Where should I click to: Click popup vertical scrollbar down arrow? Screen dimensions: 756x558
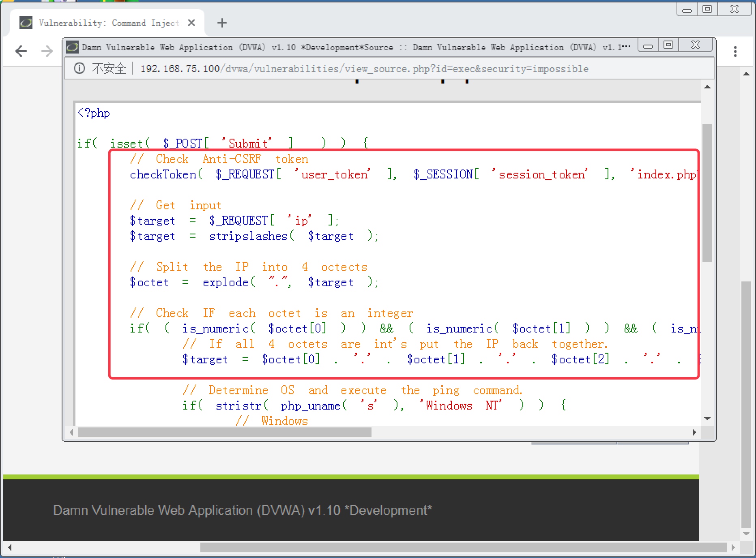point(707,418)
